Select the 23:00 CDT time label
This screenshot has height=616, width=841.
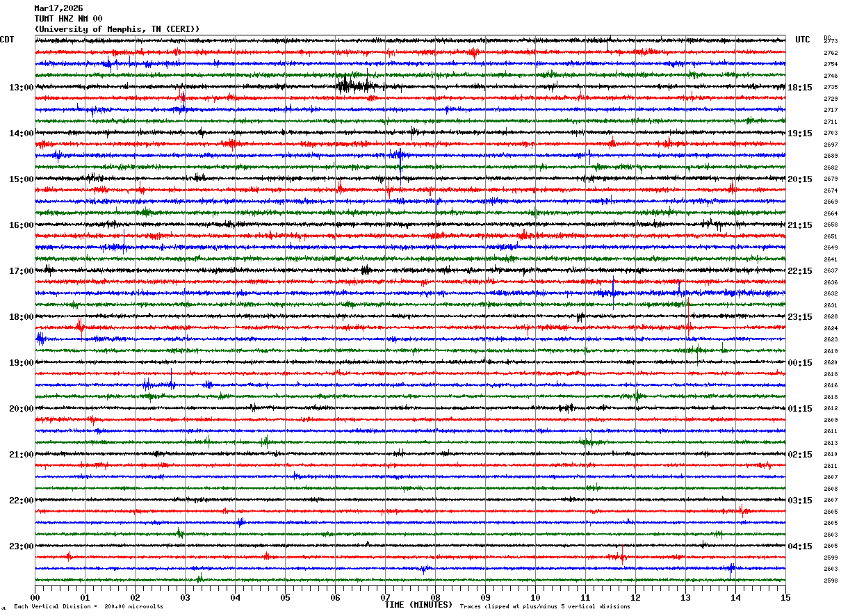(x=22, y=546)
